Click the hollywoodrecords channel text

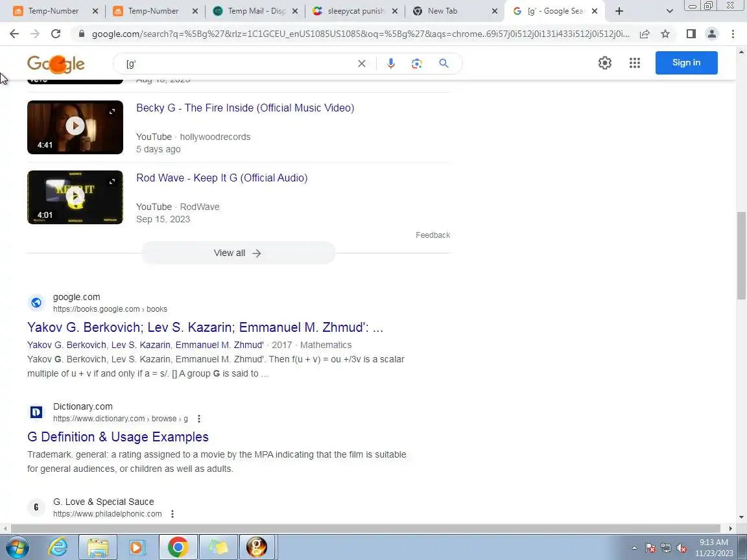pyautogui.click(x=215, y=137)
